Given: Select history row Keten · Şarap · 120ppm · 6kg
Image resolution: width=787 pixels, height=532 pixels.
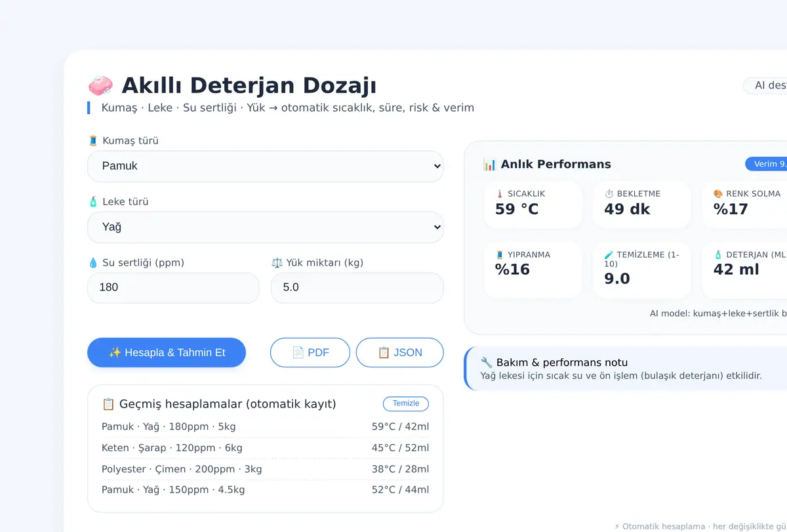Looking at the screenshot, I should pos(265,448).
